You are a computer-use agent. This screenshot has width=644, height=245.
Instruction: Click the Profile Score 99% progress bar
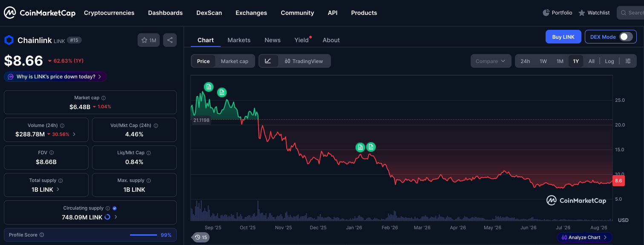pos(144,235)
